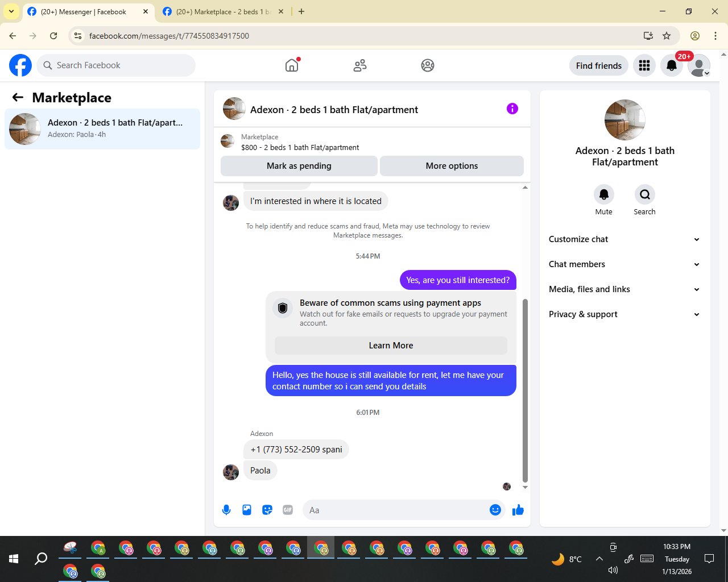Switch to the Marketplace 2 beds tab
The image size is (728, 582).
[224, 12]
